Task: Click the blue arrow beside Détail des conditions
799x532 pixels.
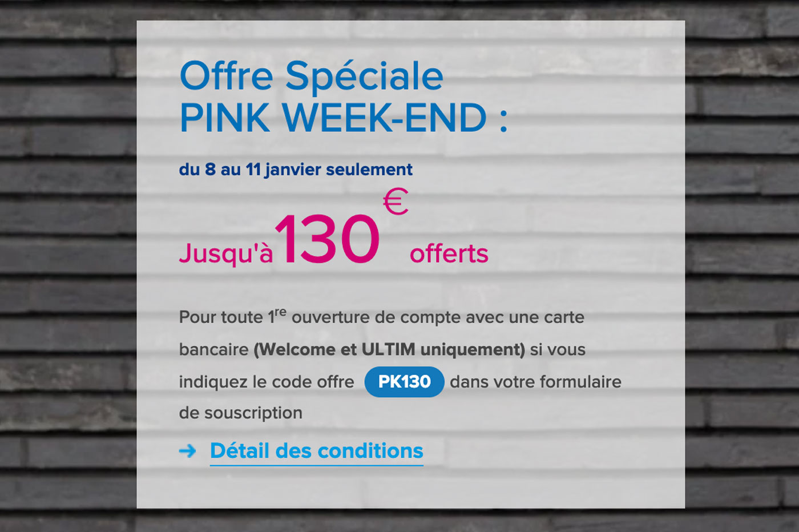Action: pyautogui.click(x=187, y=452)
